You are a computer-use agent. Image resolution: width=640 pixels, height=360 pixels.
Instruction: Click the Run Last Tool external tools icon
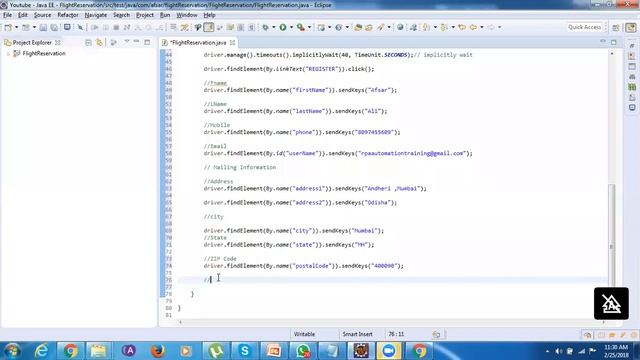[301, 27]
